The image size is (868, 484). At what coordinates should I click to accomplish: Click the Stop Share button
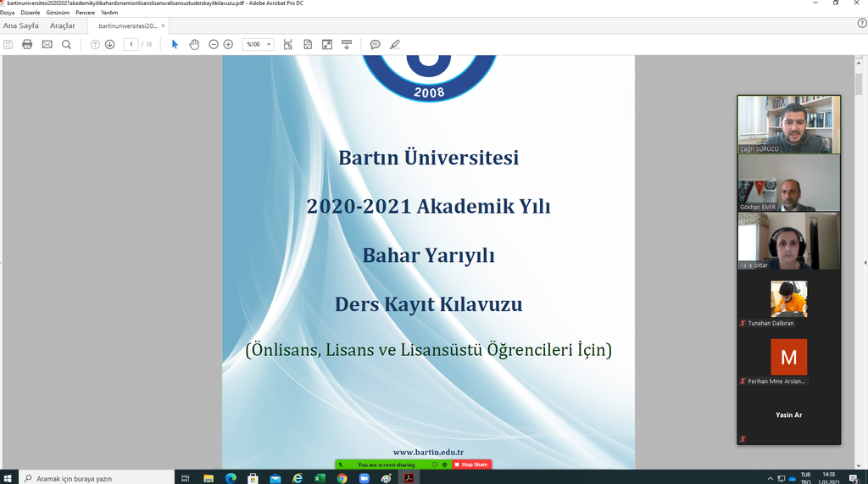tap(473, 465)
